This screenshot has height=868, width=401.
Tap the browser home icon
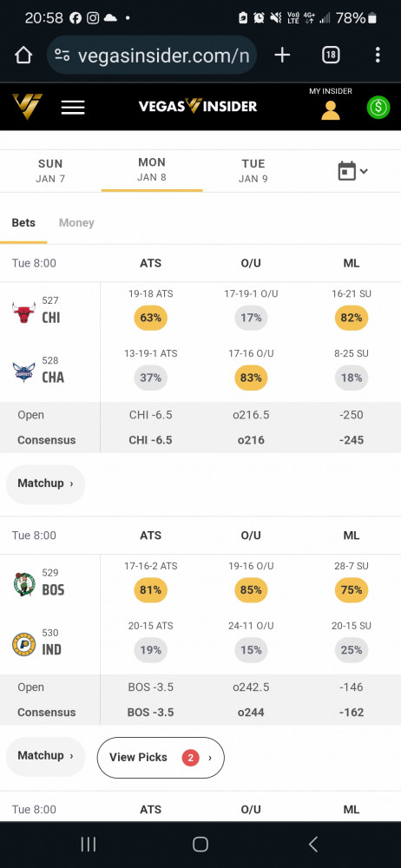[23, 55]
